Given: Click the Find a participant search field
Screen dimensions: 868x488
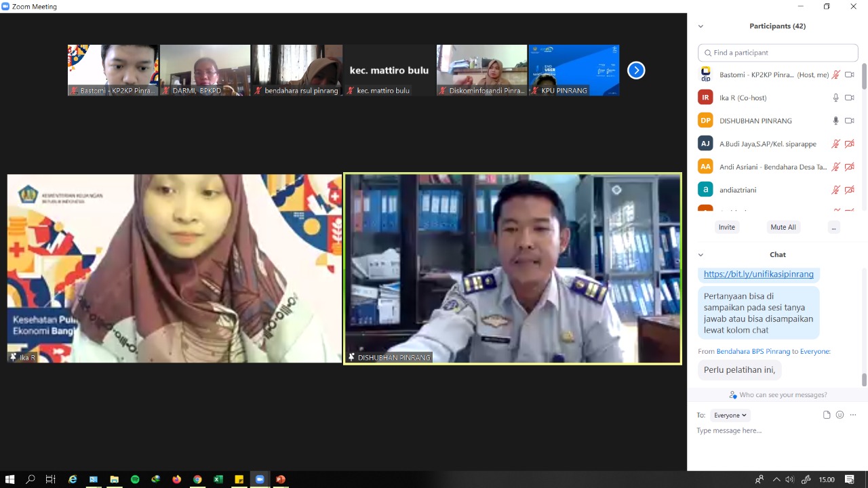Looking at the screenshot, I should [x=778, y=53].
